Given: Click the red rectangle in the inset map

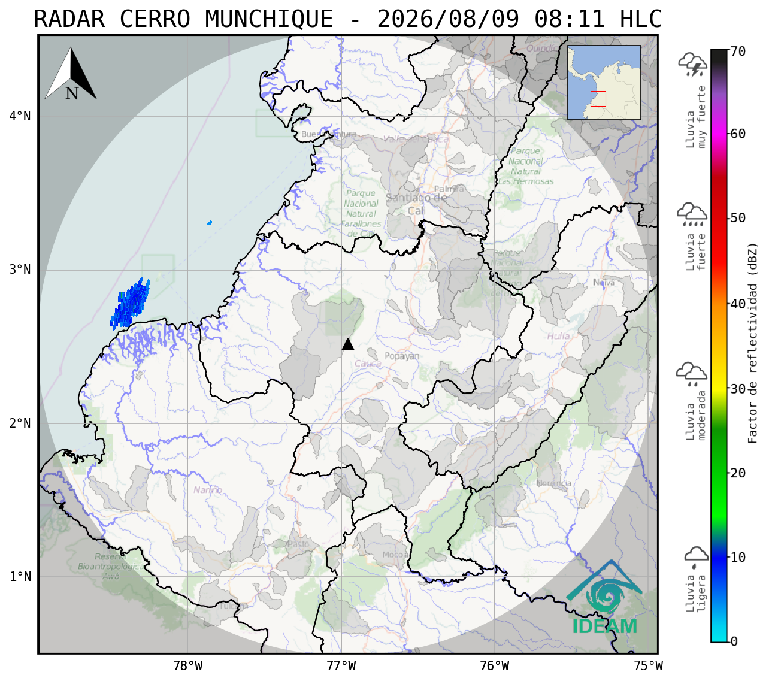Looking at the screenshot, I should (598, 99).
